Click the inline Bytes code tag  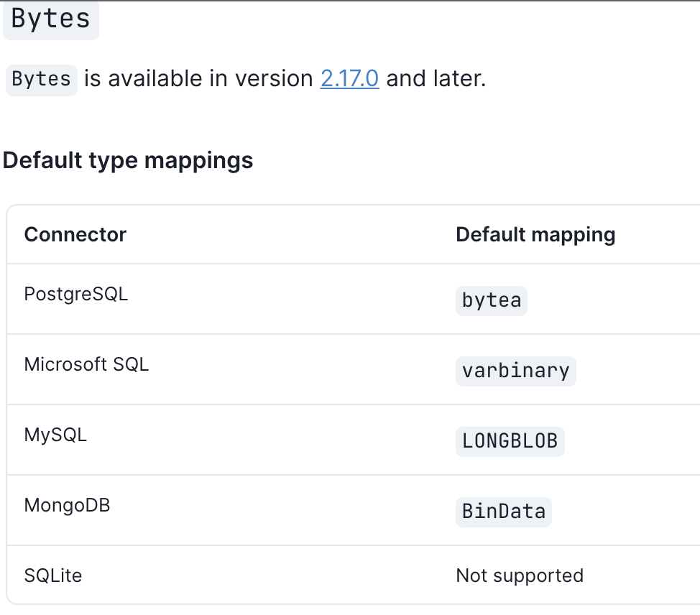(x=42, y=80)
